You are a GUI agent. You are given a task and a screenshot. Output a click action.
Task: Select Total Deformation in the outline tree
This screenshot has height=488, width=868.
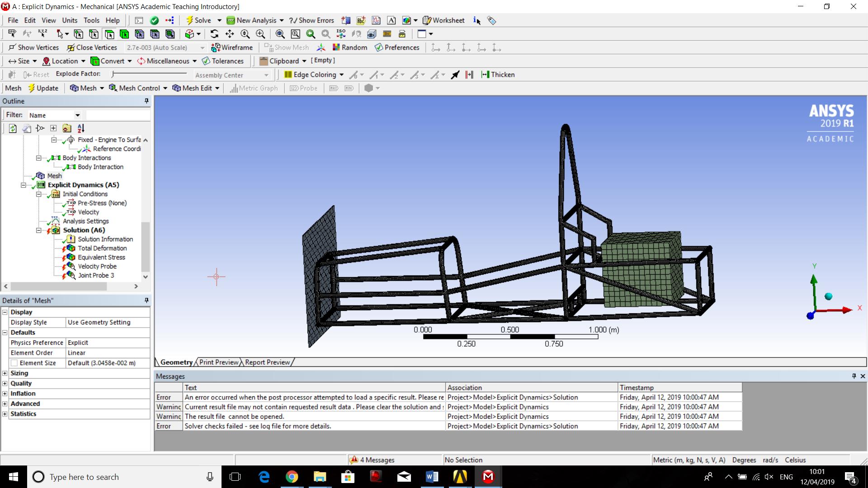[x=102, y=248]
